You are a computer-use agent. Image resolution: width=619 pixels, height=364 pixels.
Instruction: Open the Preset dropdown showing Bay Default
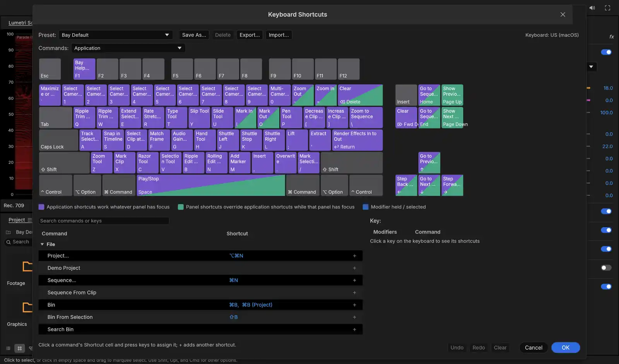(116, 35)
